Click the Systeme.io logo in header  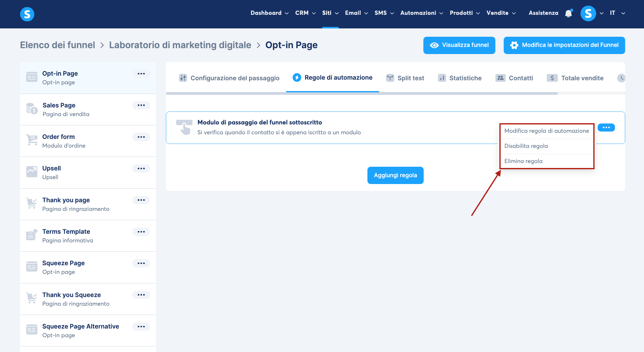click(27, 14)
